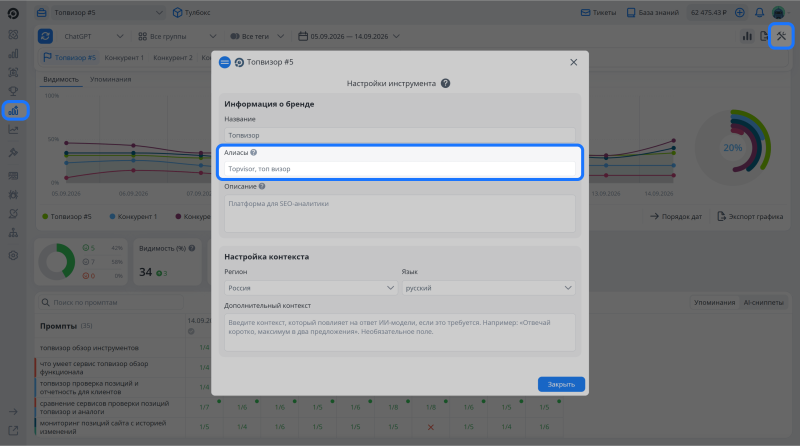Switch to Упоминания chart tab

[x=111, y=80]
